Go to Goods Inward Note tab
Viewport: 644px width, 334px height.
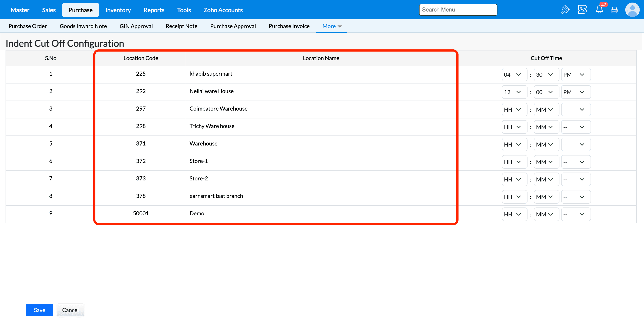point(83,26)
